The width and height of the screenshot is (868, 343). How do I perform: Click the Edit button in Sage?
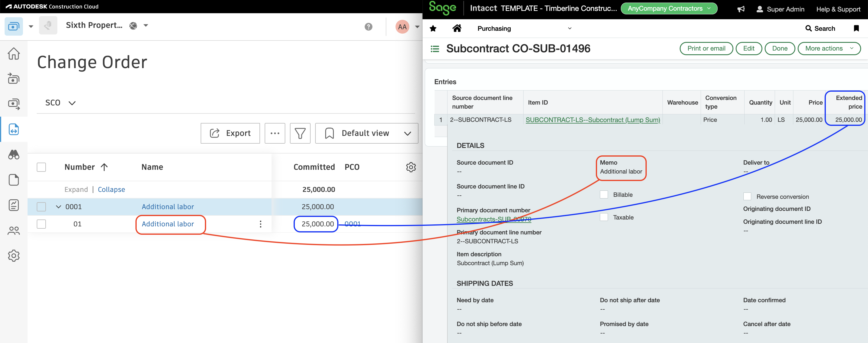pos(749,48)
